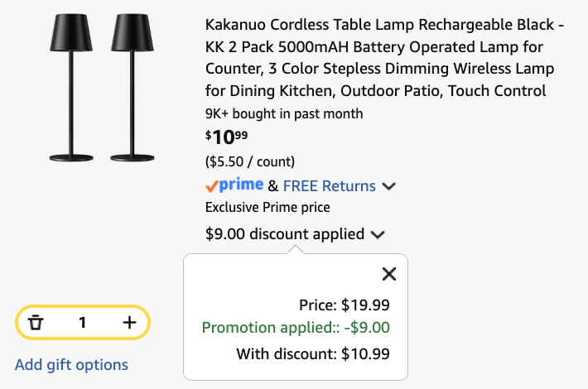Click the left lamp in product image
This screenshot has height=389, width=588.
(71, 88)
